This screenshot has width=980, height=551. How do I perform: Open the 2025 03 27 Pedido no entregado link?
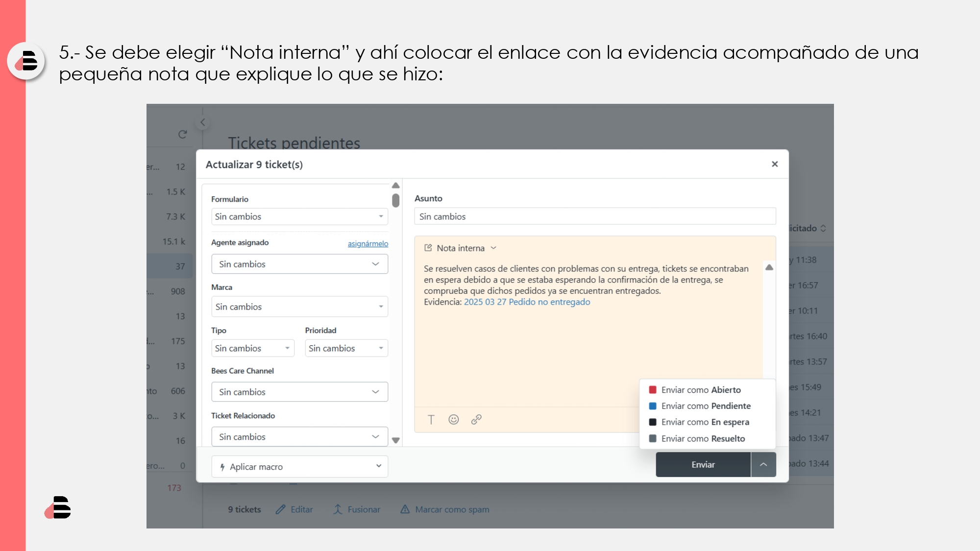527,302
